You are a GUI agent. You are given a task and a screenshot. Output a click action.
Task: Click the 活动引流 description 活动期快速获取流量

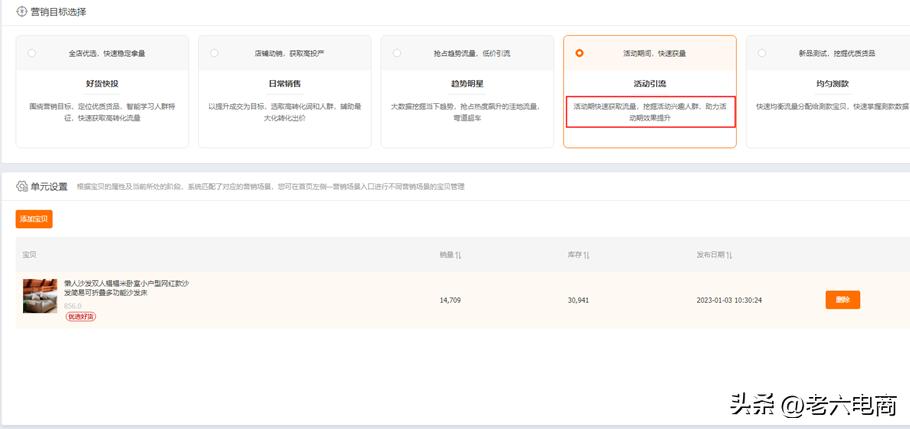650,113
